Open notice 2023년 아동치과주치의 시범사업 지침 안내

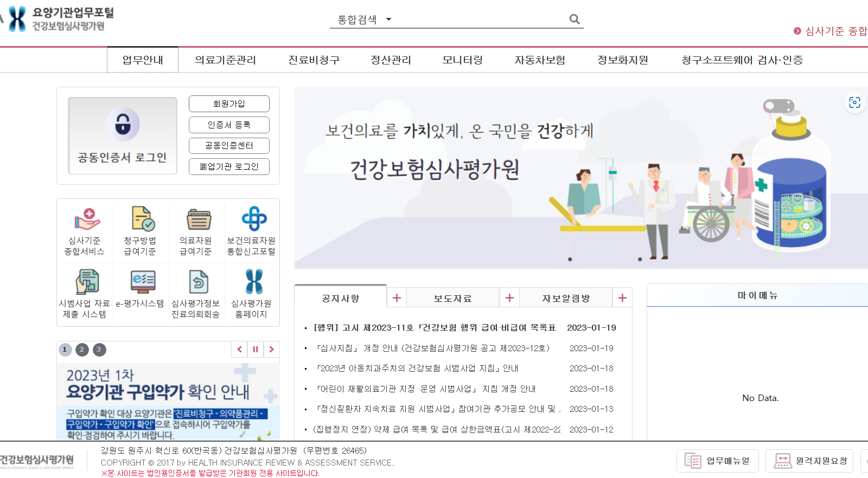tap(417, 369)
